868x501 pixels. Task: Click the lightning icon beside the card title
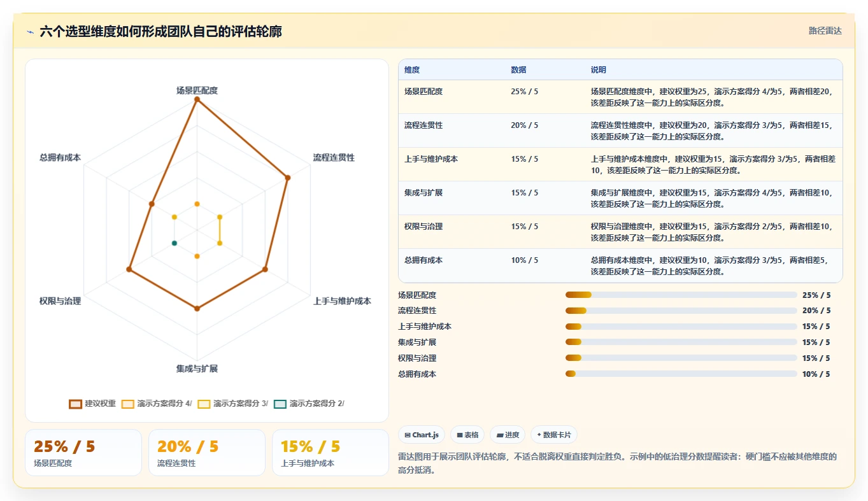click(30, 32)
